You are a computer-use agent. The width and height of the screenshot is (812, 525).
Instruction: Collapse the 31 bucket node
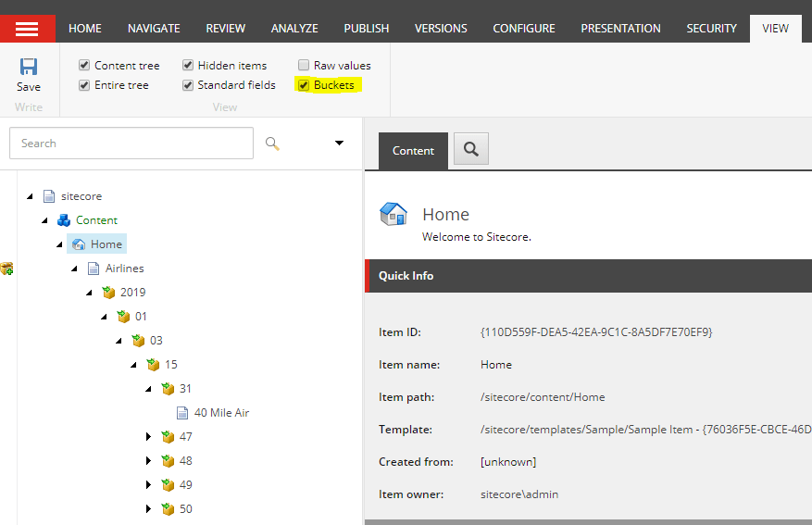click(x=149, y=389)
